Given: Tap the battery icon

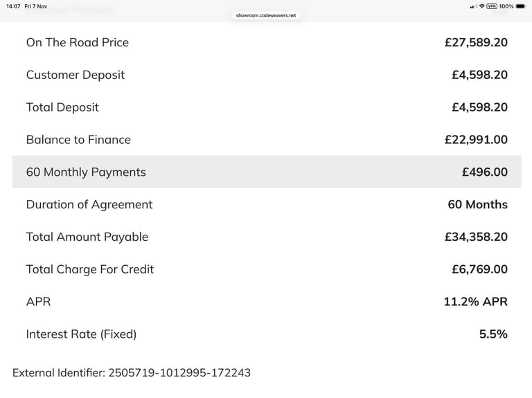Looking at the screenshot, I should [x=521, y=6].
